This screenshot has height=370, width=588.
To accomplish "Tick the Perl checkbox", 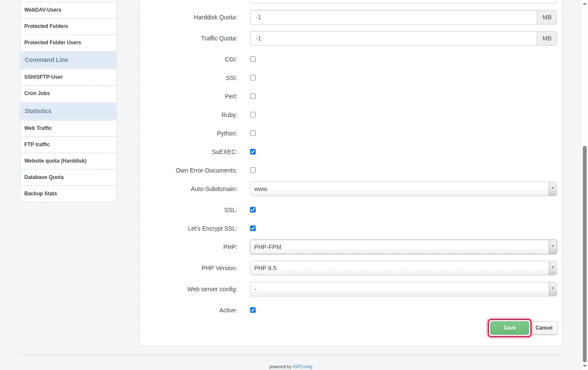I will pyautogui.click(x=253, y=96).
